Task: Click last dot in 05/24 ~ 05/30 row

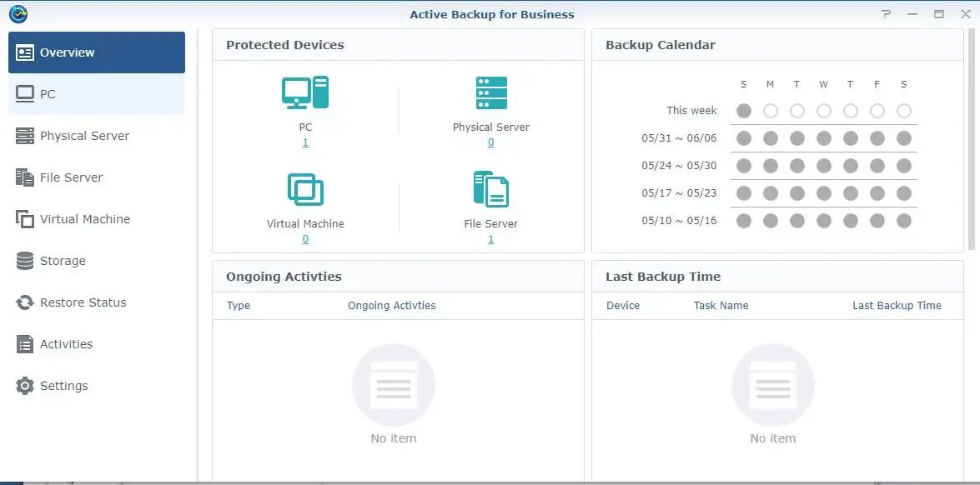Action: pos(904,166)
